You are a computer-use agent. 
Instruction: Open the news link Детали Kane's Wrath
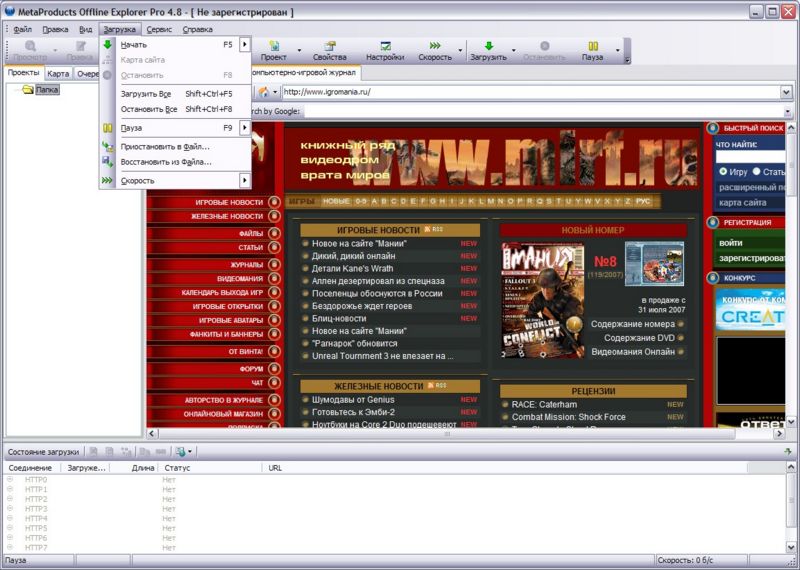pyautogui.click(x=353, y=268)
